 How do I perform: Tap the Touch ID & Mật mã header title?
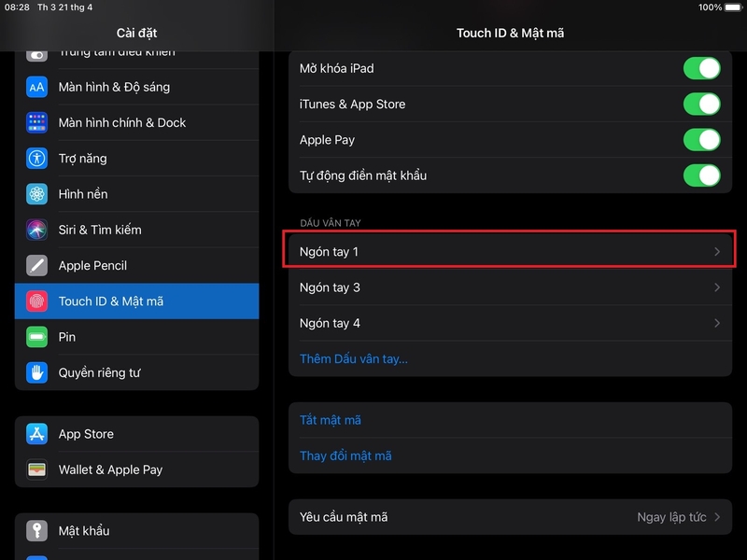[x=510, y=33]
